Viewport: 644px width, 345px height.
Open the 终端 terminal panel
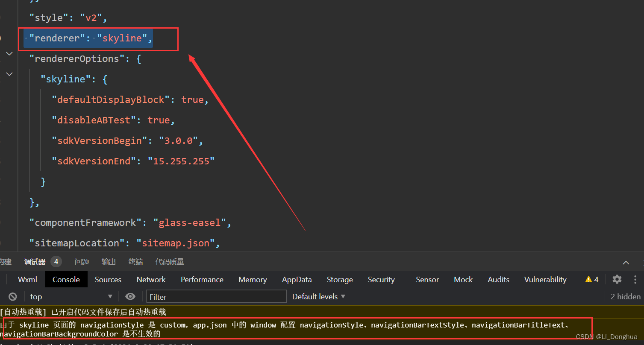135,261
